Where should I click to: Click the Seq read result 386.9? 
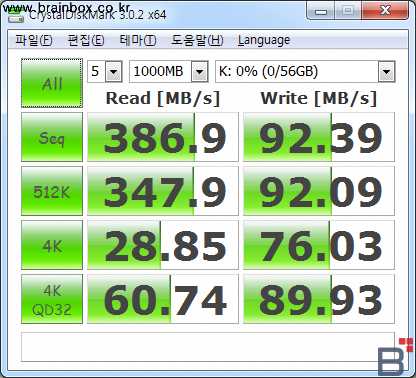coord(163,137)
